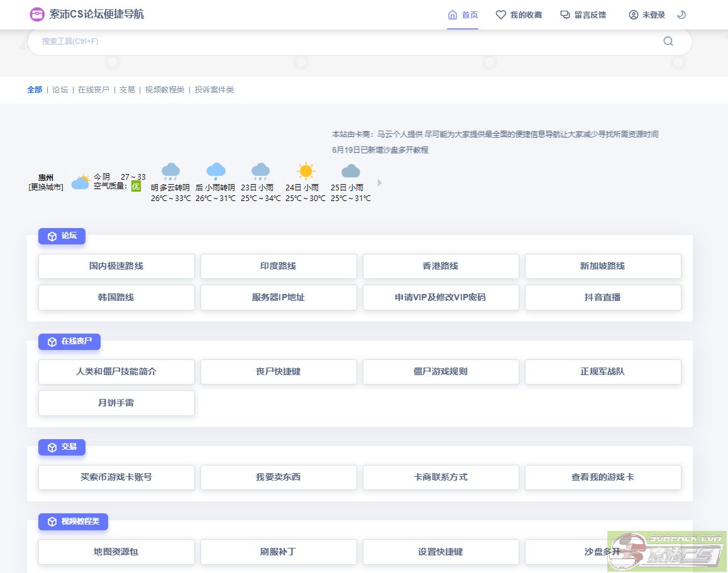Switch to the 首页 menu item
The height and width of the screenshot is (573, 728).
click(463, 14)
